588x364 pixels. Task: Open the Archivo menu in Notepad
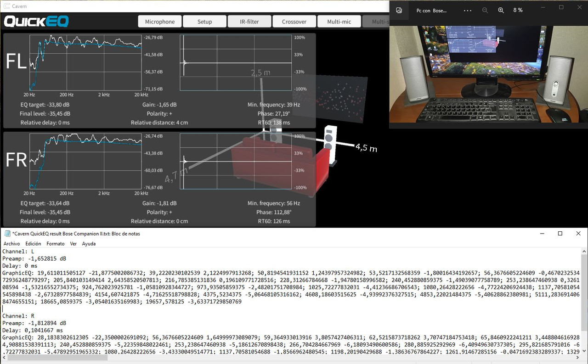12,244
